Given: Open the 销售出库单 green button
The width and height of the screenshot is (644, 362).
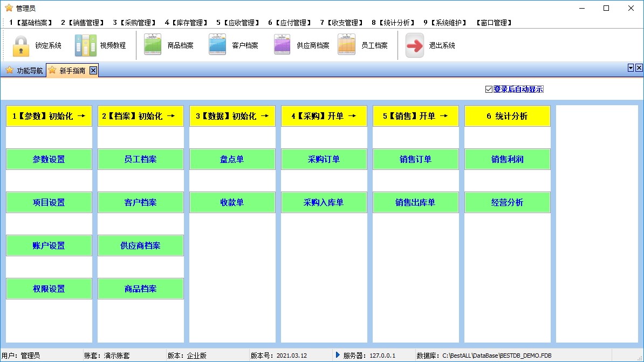Looking at the screenshot, I should coord(415,202).
